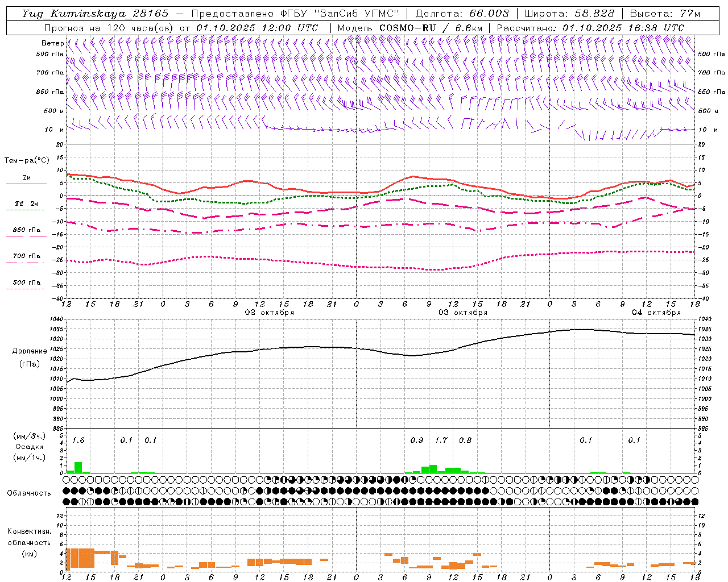728x582 pixels.
Task: Click the (км) unit label under convective cloudiness
Action: point(29,554)
